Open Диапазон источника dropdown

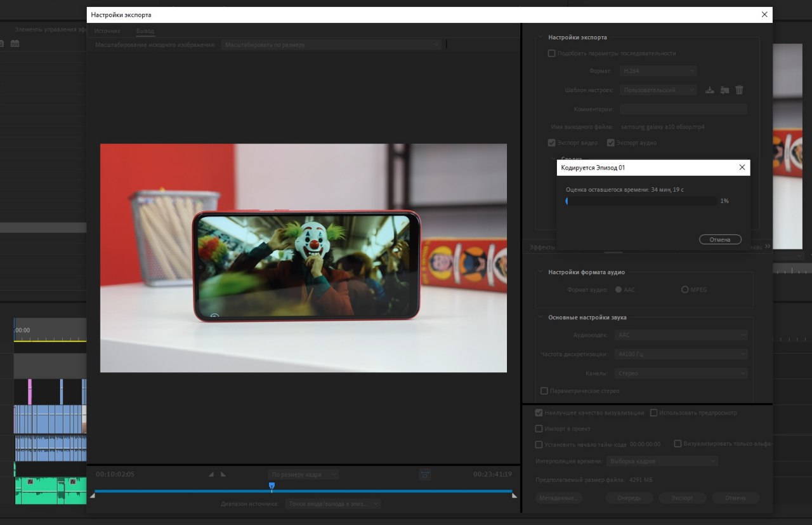332,503
